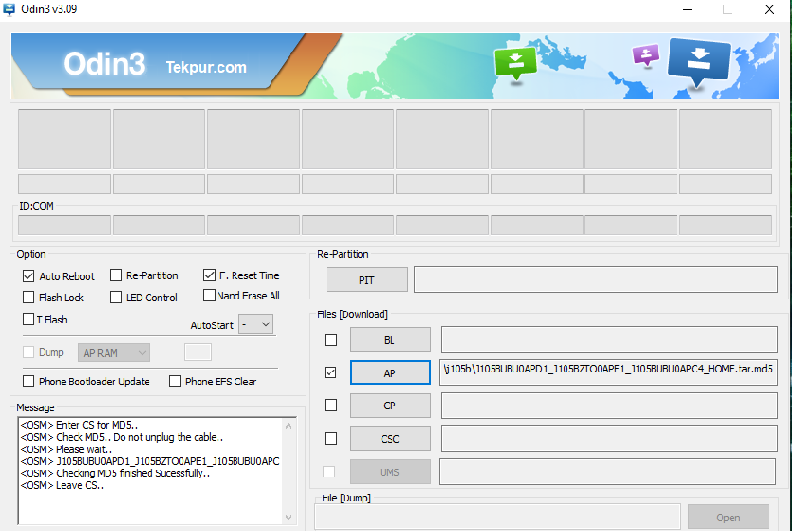This screenshot has height=531, width=792.
Task: Tick the BL file checkbox
Action: click(331, 340)
